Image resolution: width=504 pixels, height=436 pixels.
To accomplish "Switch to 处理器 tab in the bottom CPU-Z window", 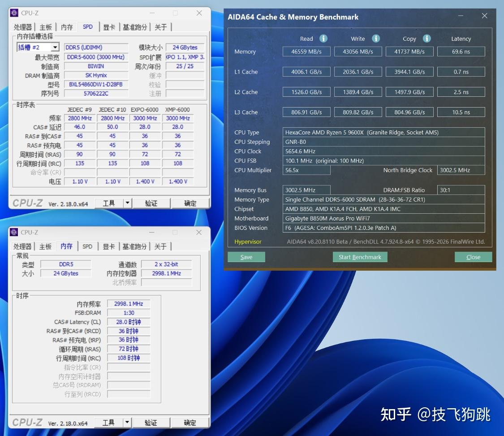I will (x=22, y=246).
